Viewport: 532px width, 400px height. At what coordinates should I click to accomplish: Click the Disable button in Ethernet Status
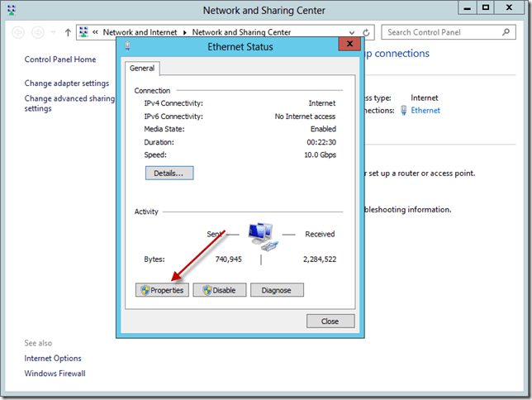pos(220,290)
